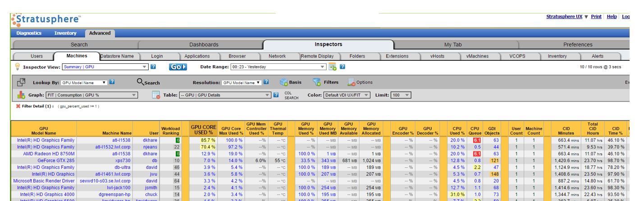The image size is (644, 201).
Task: Expand the Stratusphere UX menu arrow
Action: pyautogui.click(x=586, y=17)
